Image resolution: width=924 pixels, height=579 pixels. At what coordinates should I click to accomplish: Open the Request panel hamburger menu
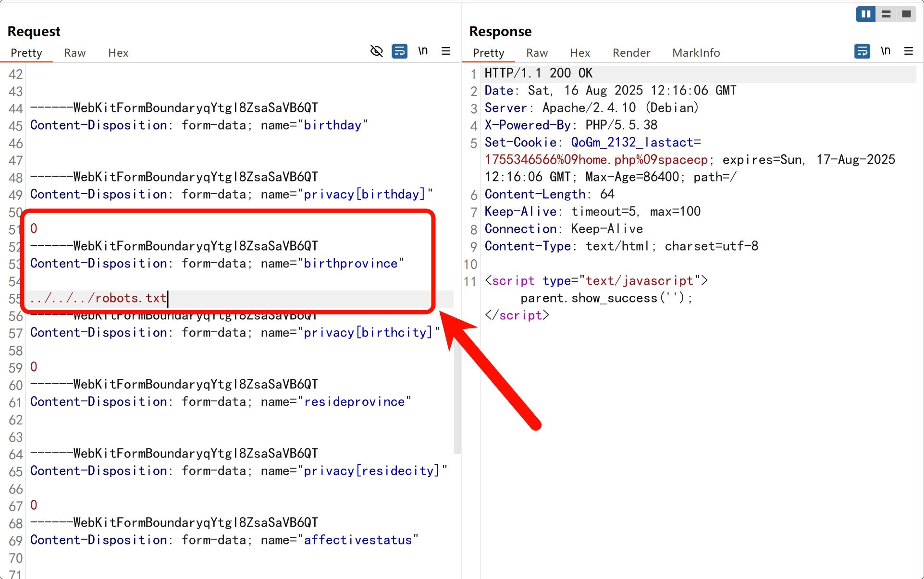tap(446, 51)
